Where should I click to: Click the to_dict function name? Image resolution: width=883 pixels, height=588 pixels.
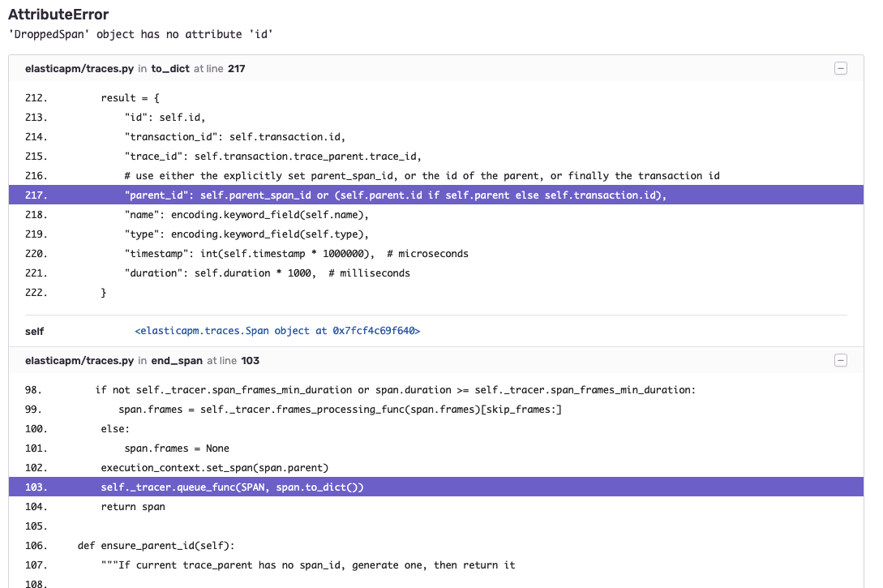point(170,69)
